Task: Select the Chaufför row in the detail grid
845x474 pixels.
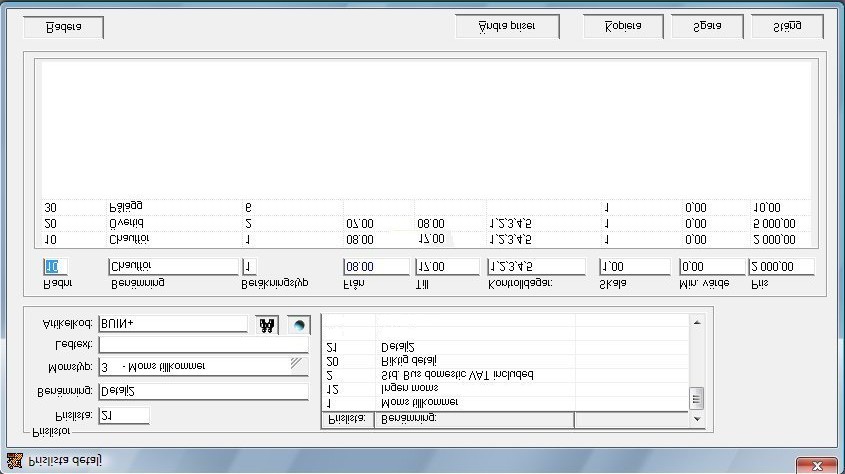Action: [426, 239]
